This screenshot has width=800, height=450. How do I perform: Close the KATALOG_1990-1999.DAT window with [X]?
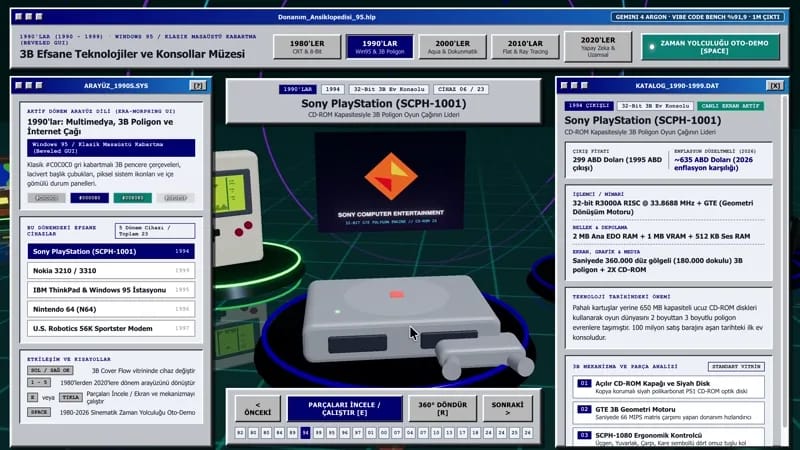tap(774, 86)
